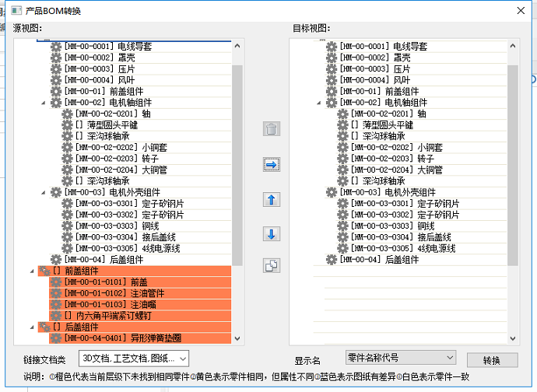
Task: Click gear icon of 电线导套 in source view
Action: click(x=56, y=47)
